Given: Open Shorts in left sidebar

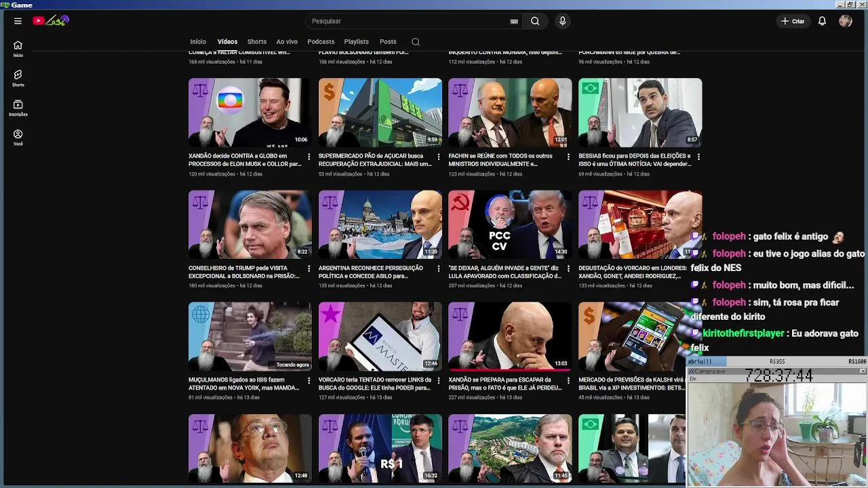Looking at the screenshot, I should tap(18, 78).
